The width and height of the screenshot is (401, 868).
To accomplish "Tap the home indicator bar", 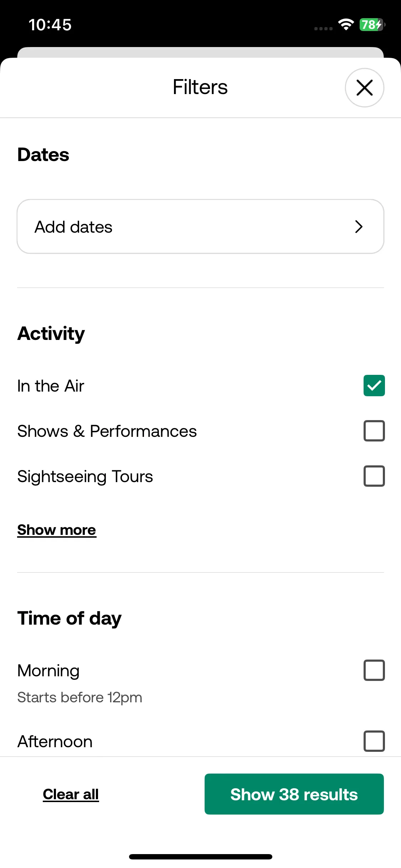I will click(x=200, y=857).
